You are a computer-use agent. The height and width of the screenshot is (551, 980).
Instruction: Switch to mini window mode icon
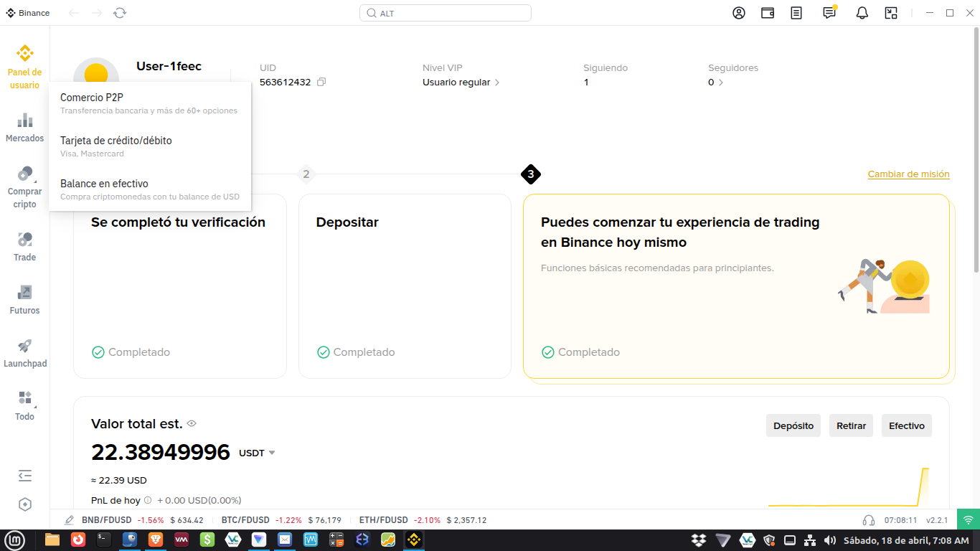tap(891, 13)
